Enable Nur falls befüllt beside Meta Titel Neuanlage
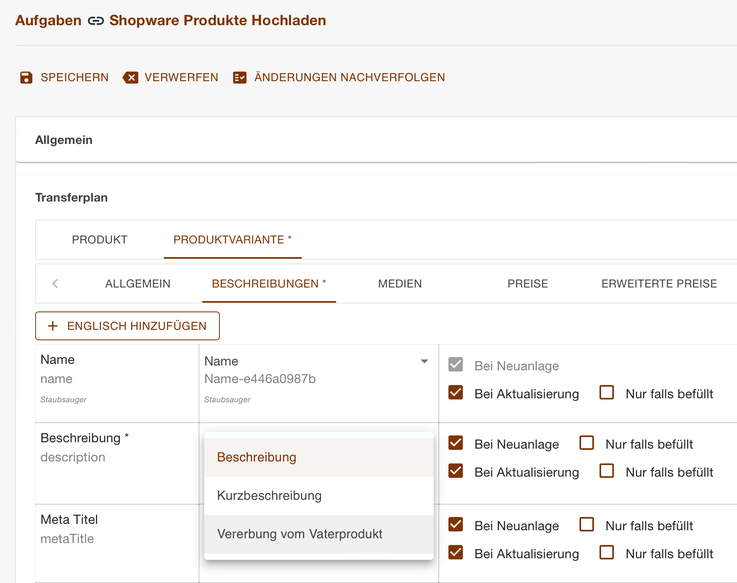 [587, 525]
